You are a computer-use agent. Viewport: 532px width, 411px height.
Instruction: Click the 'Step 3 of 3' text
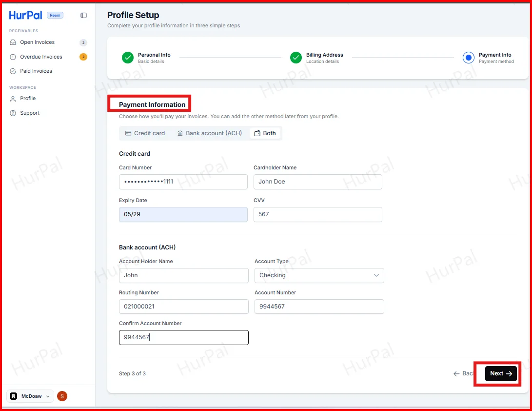point(132,373)
